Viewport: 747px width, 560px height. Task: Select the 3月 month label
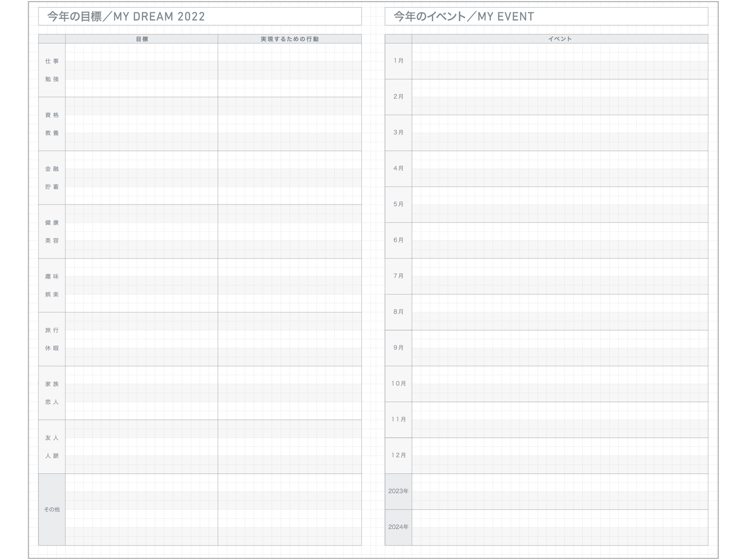coord(399,132)
